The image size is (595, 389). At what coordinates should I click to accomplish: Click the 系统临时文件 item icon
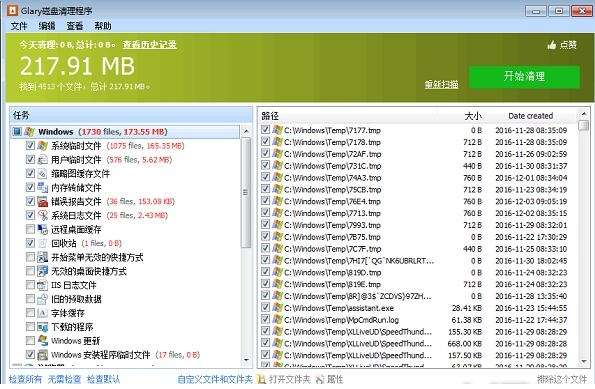click(42, 146)
